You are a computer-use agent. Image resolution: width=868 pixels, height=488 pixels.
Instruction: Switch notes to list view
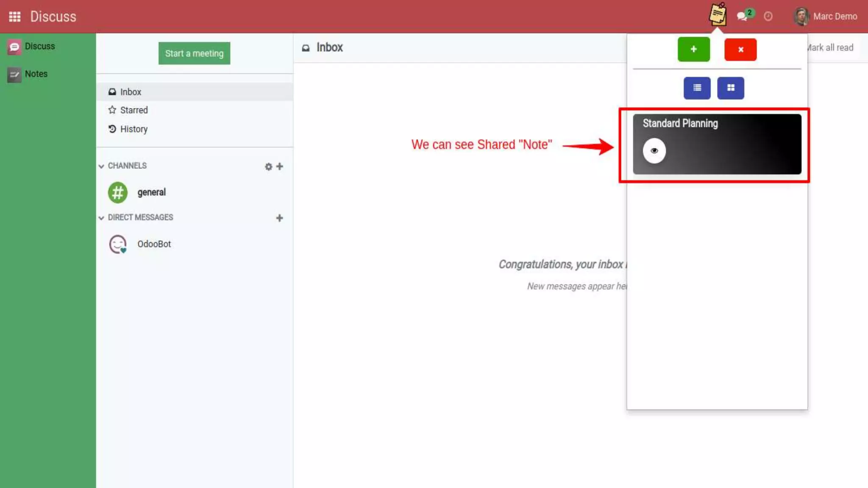click(x=697, y=88)
